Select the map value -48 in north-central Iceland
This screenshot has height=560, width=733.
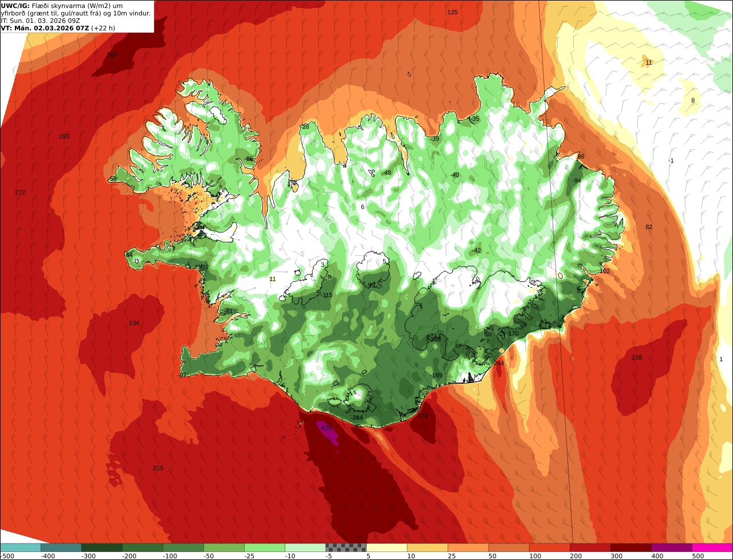click(x=387, y=173)
